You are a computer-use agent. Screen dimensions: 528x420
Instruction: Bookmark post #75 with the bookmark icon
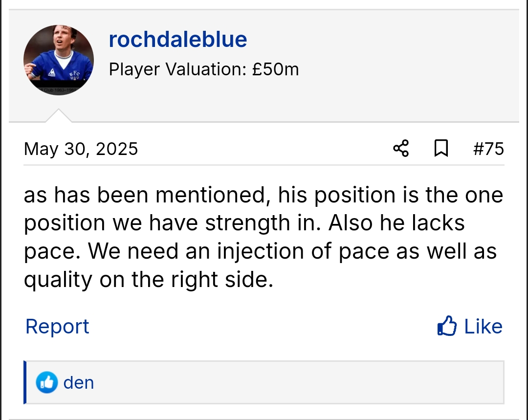[x=441, y=148]
